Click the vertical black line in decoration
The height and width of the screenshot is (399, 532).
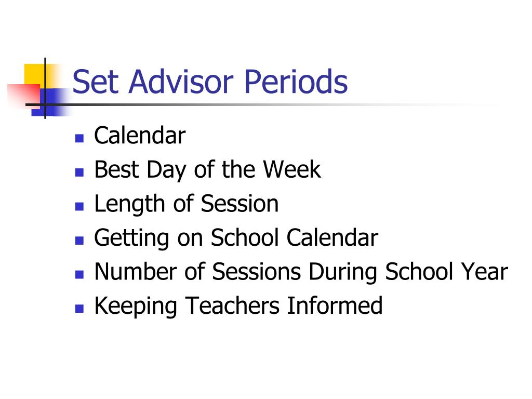[45, 88]
